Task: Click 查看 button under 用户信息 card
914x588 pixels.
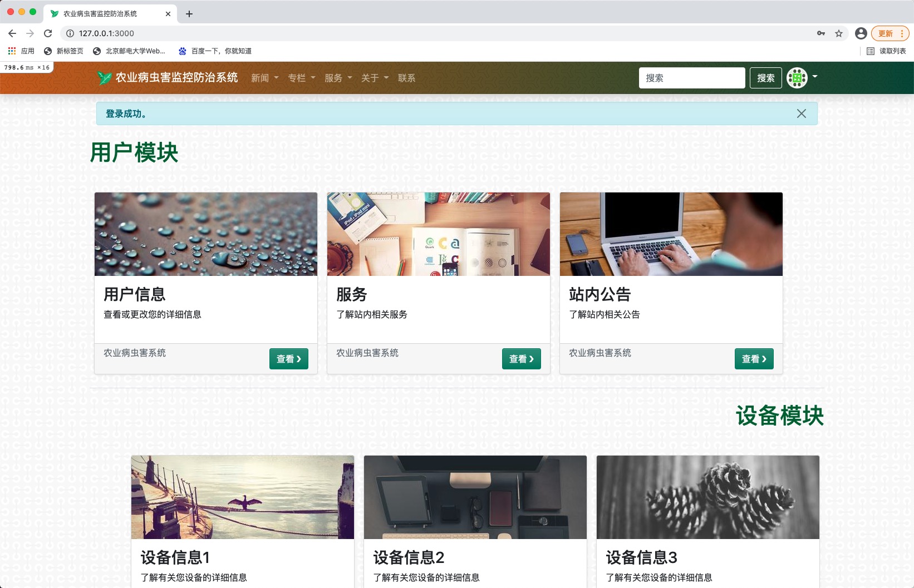Action: 289,359
